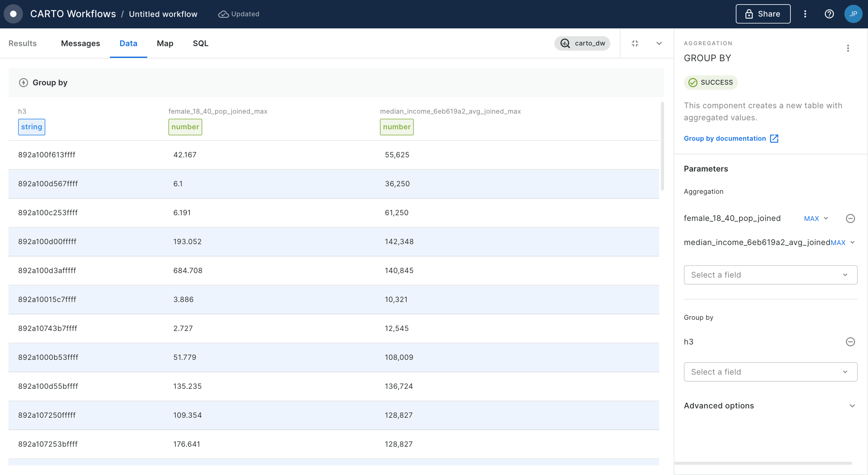This screenshot has width=868, height=475.
Task: Switch to the SQL tab
Action: [200, 43]
